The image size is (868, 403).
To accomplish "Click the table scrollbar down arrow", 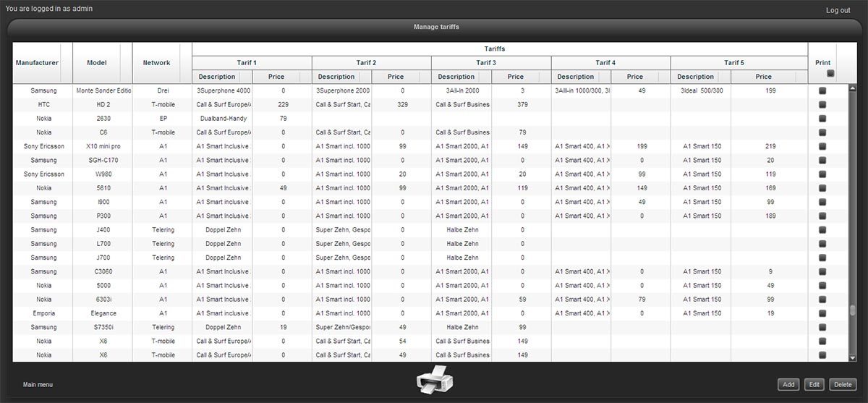I will (x=852, y=357).
